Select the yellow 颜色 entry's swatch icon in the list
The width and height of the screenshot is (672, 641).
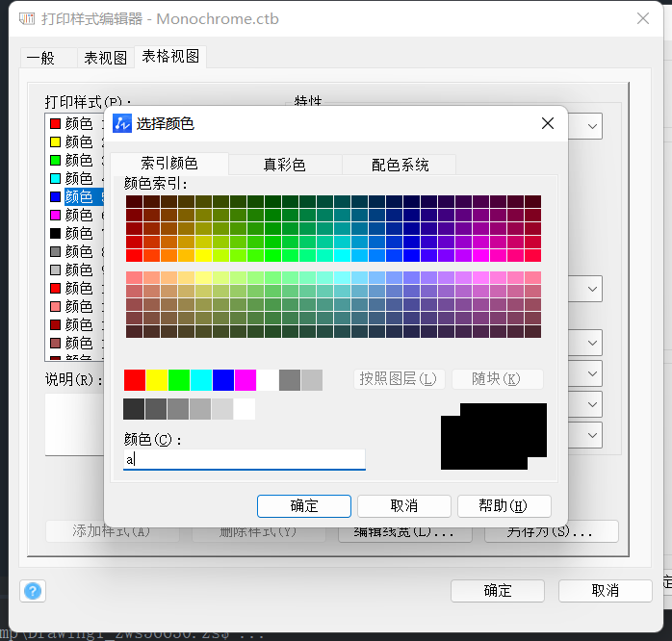click(55, 141)
